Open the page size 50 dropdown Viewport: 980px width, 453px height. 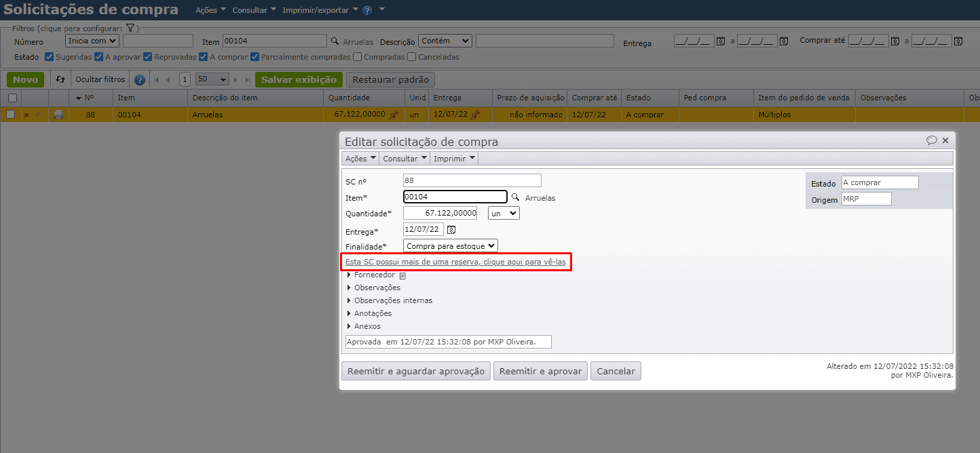(x=212, y=79)
